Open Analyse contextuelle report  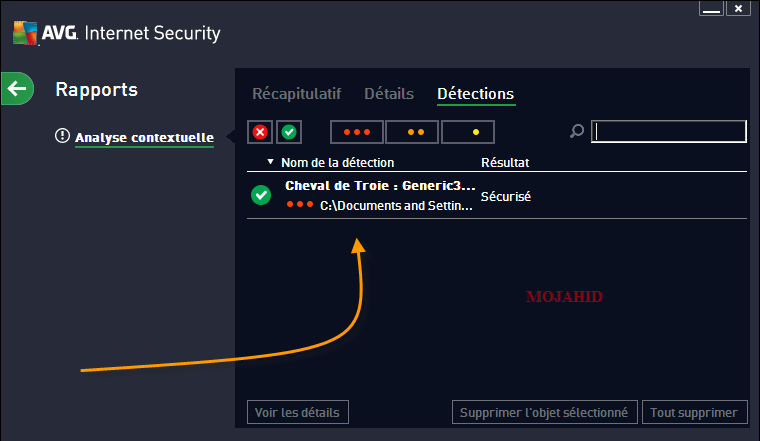point(144,138)
